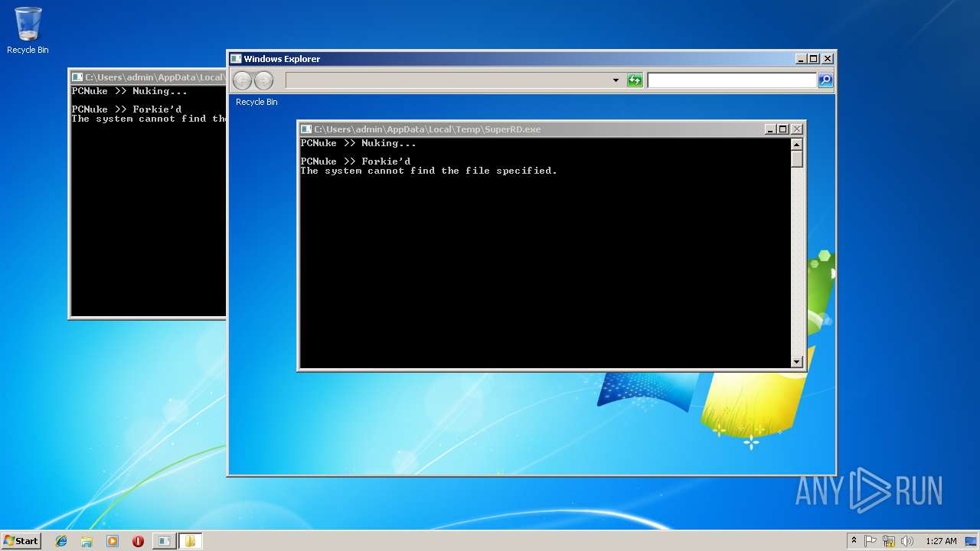Click the 1:27 AM taskbar clock
The height and width of the screenshot is (551, 980).
click(x=941, y=541)
